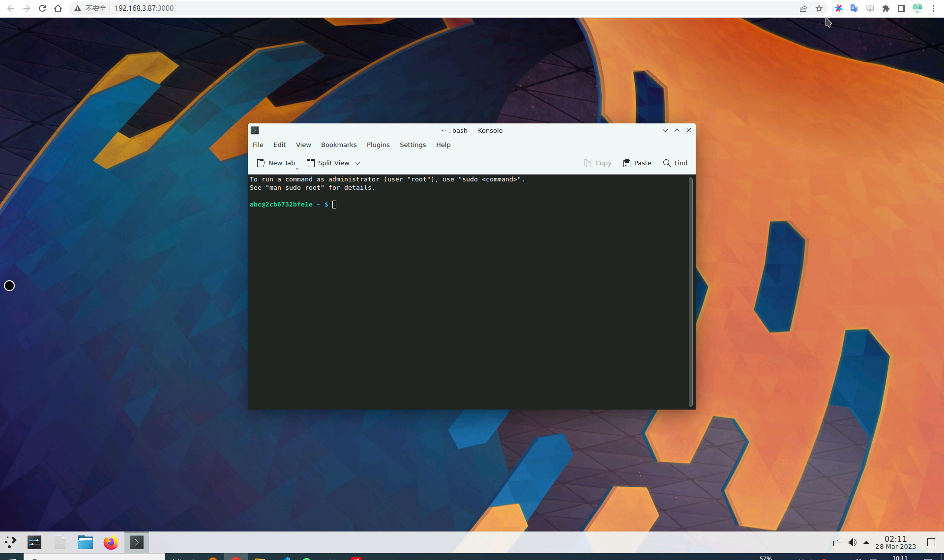Click the Konsole taskbar entry

(137, 542)
